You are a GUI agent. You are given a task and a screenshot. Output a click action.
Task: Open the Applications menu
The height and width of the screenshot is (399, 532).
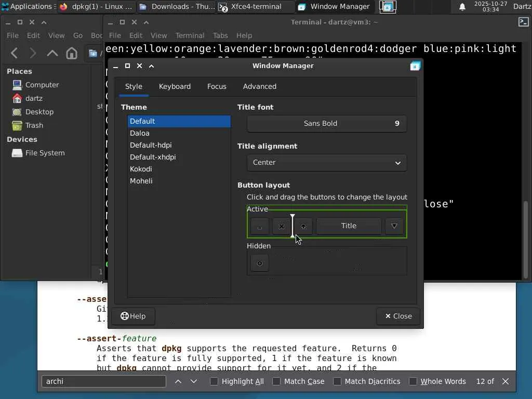click(28, 6)
